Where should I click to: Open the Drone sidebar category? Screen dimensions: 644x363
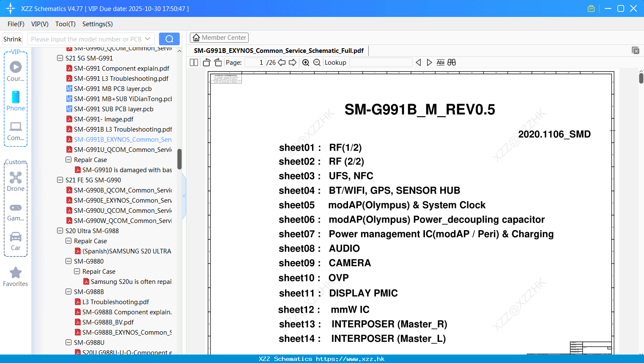point(16,181)
